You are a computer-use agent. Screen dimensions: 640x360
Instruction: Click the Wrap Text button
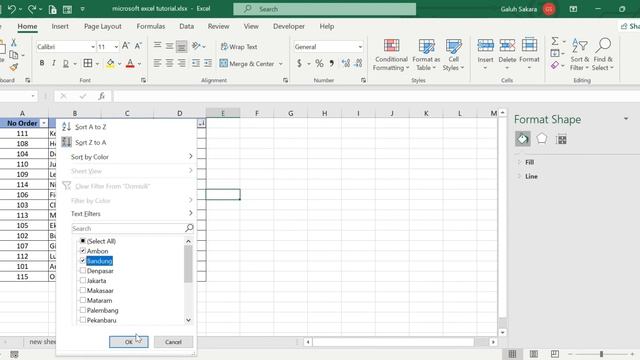[x=239, y=47]
